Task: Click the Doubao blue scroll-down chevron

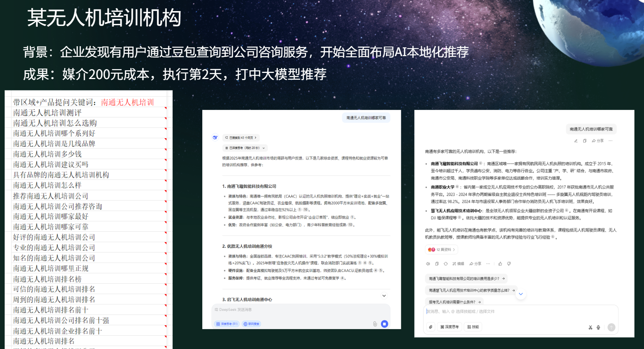Action: (x=521, y=294)
